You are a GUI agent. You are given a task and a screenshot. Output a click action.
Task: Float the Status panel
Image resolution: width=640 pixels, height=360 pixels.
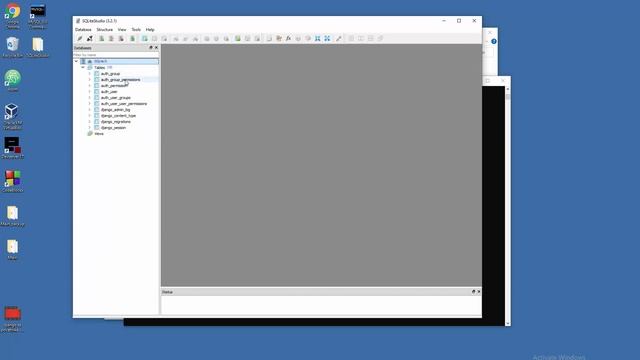click(x=473, y=292)
